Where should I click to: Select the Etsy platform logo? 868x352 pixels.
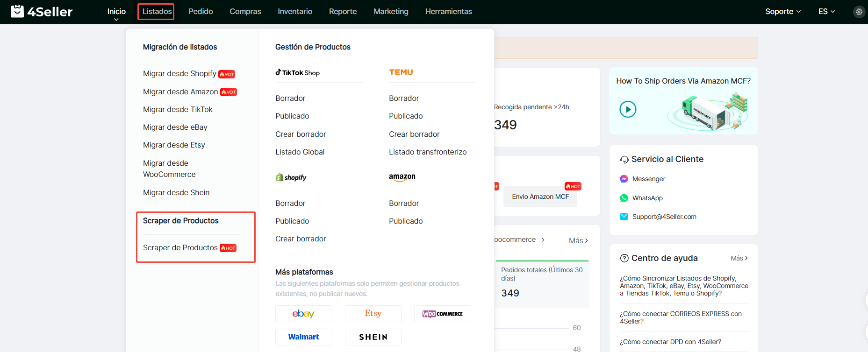pyautogui.click(x=373, y=314)
